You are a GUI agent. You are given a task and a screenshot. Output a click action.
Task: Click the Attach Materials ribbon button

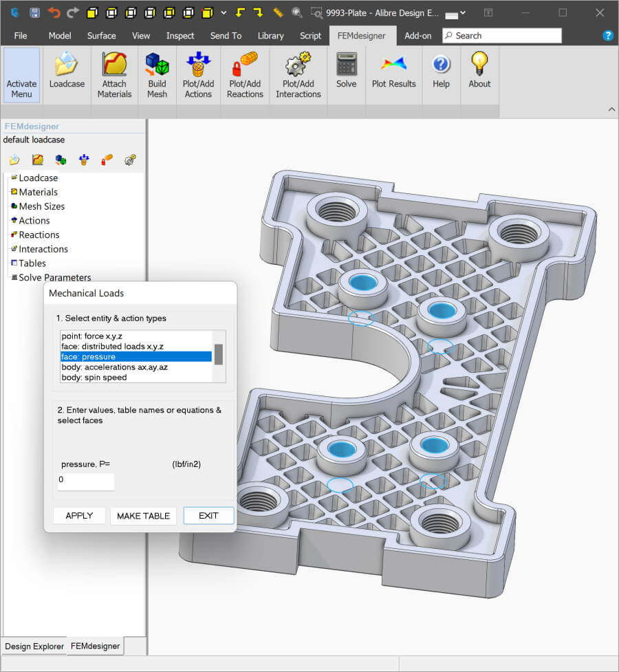[x=114, y=75]
